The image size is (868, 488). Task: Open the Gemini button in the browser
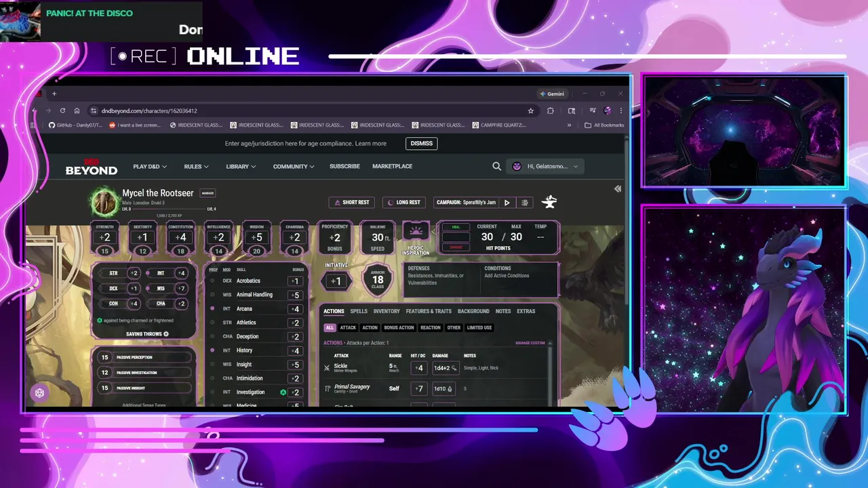point(552,94)
